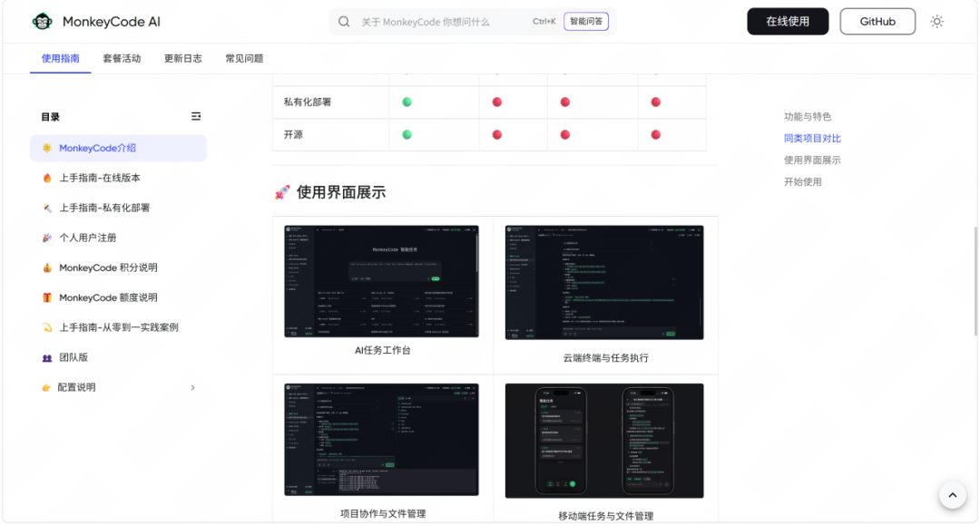Toggle the light/dark theme sun icon

tap(936, 21)
